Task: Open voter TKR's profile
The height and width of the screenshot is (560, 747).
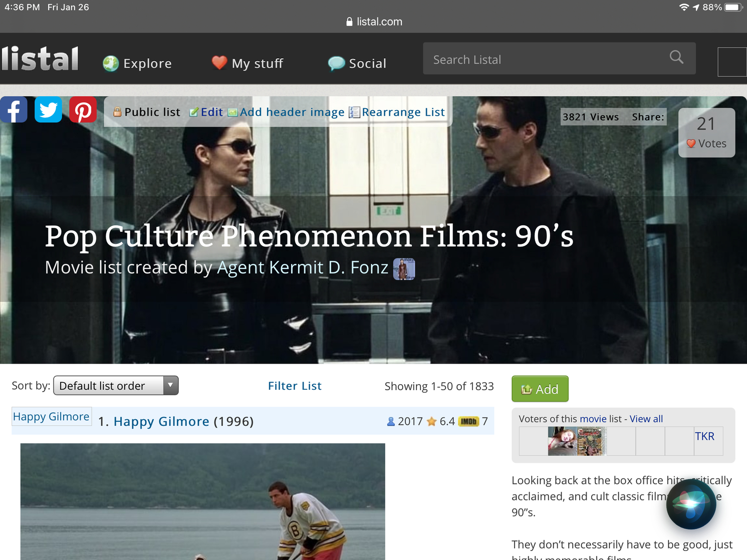Action: (x=706, y=436)
